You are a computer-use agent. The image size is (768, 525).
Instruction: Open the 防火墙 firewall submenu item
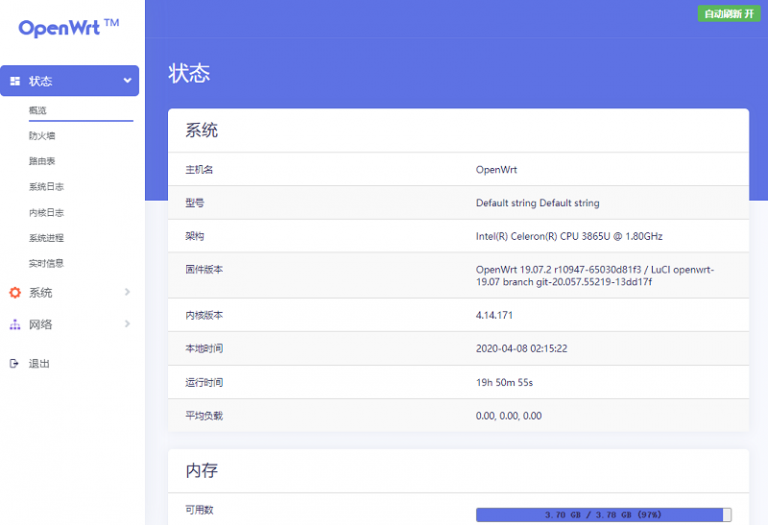pyautogui.click(x=42, y=136)
